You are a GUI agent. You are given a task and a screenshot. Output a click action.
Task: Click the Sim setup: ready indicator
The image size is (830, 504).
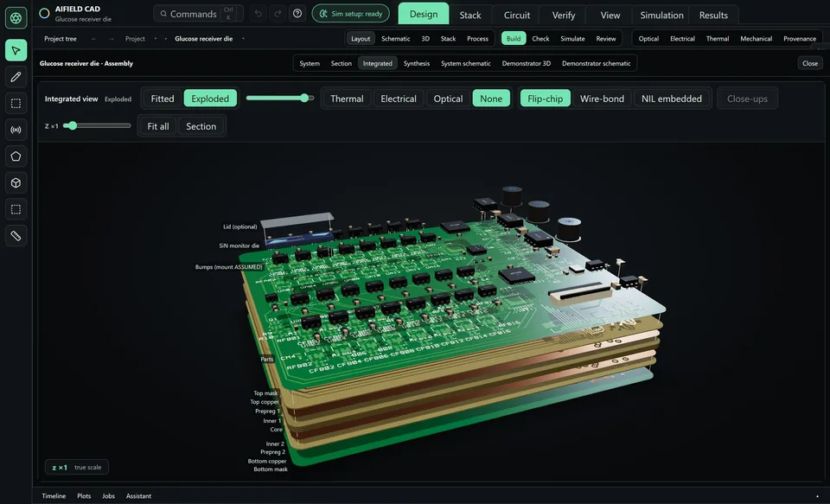(350, 14)
